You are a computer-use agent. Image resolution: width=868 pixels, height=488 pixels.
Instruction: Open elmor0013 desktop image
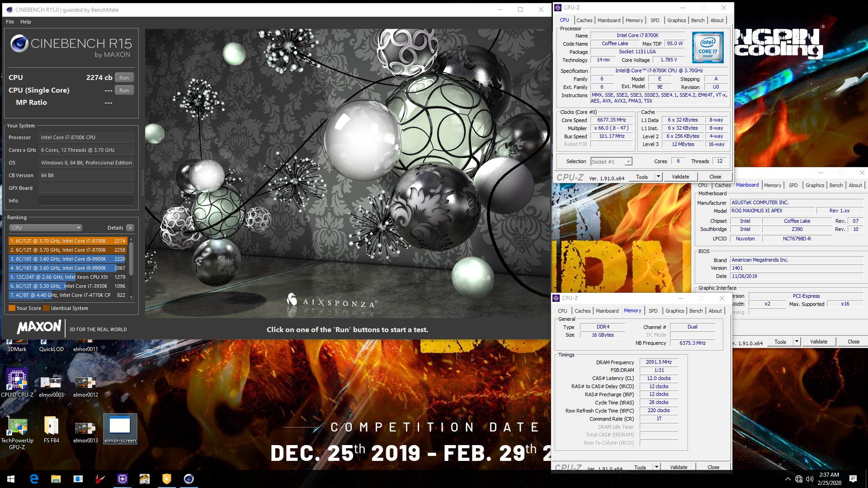[x=85, y=432]
